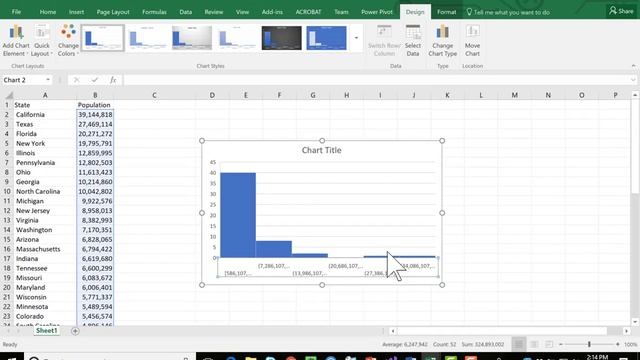Screen dimensions: 640x360
Task: Expand the Chart Styles gallery arrow
Action: click(x=356, y=38)
